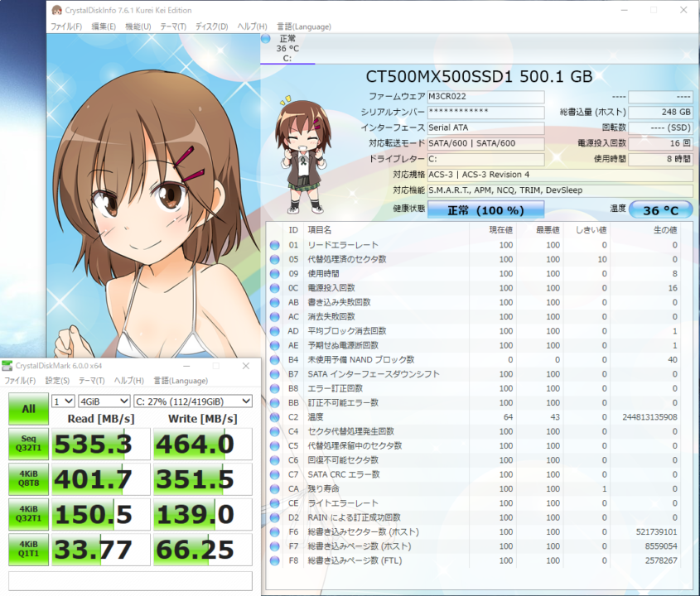Screen dimensions: 700x596
Task: Click the chibi mascot character image
Action: [302, 154]
